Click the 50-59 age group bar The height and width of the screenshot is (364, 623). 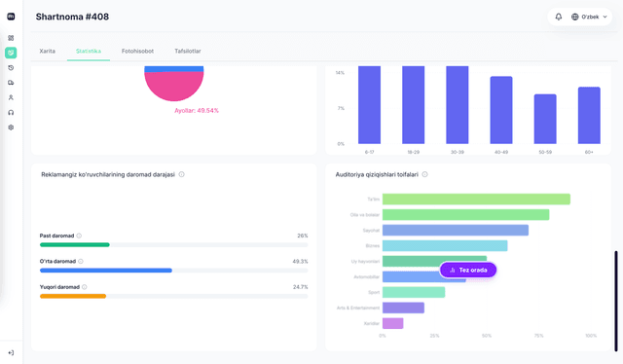[x=545, y=119]
